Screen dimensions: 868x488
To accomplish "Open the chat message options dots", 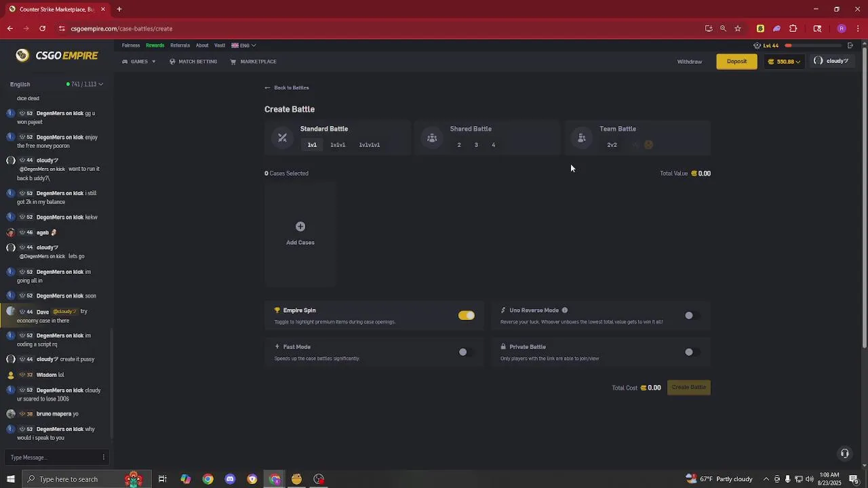I will [x=103, y=457].
